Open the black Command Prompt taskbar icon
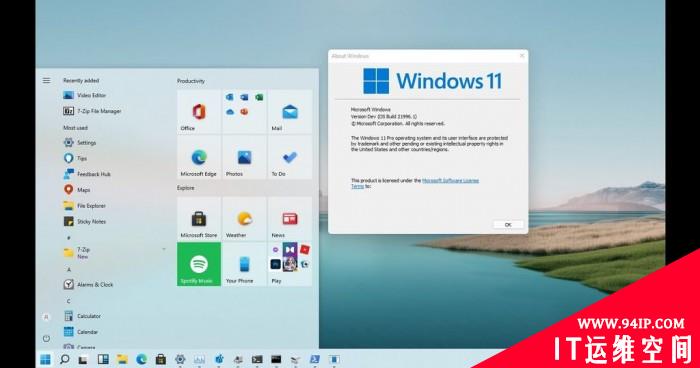The width and height of the screenshot is (700, 368). pyautogui.click(x=276, y=359)
